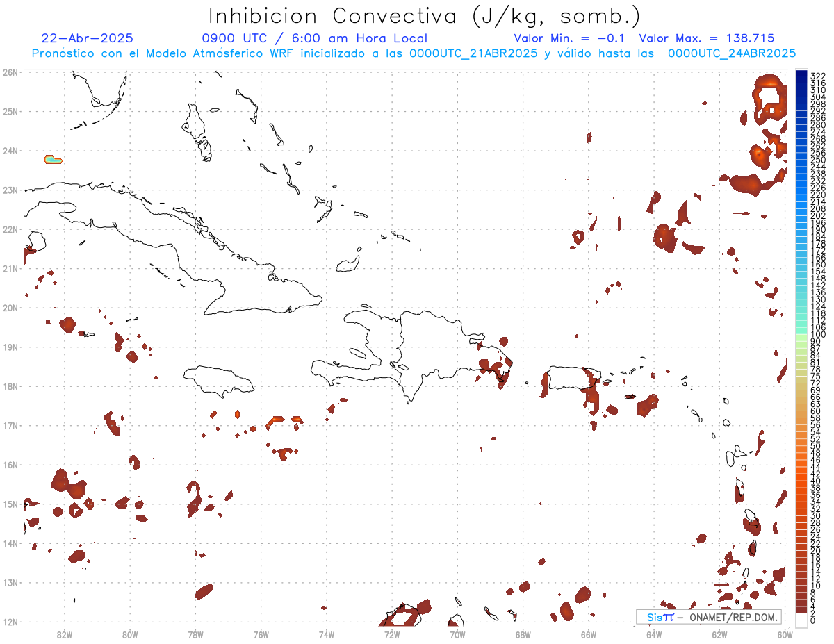This screenshot has height=644, width=834.
Task: Click the date '22-Abr-2025'
Action: coord(88,38)
